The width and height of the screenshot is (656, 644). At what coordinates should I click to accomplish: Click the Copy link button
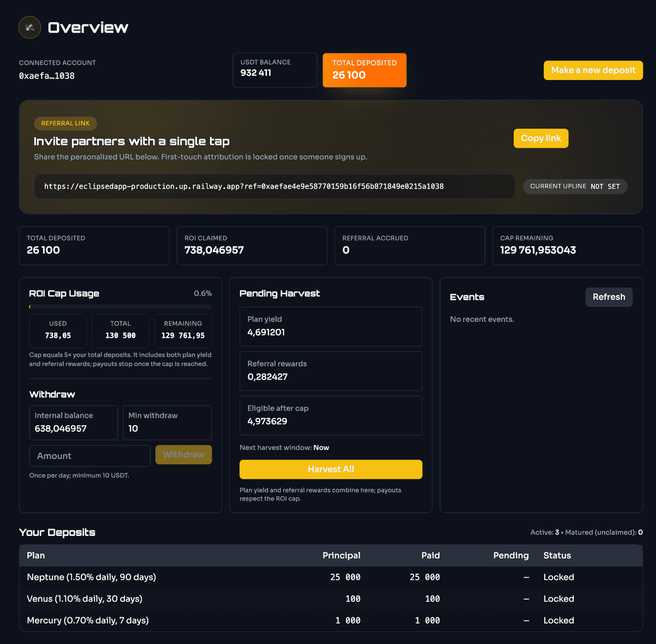coord(540,138)
